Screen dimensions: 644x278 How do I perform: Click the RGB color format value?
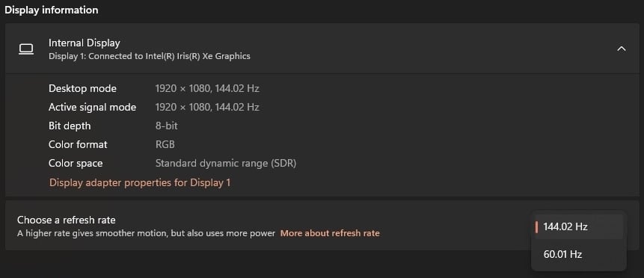pos(165,144)
